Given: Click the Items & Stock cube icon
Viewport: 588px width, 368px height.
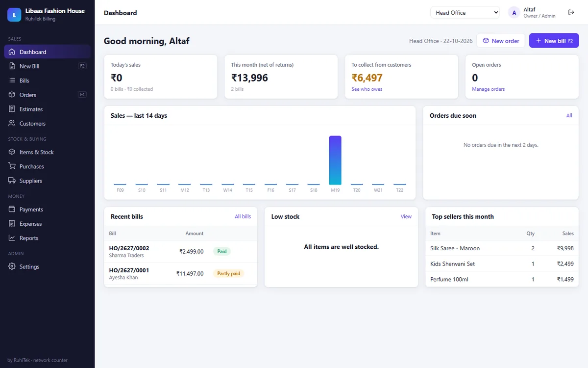Looking at the screenshot, I should (x=12, y=152).
